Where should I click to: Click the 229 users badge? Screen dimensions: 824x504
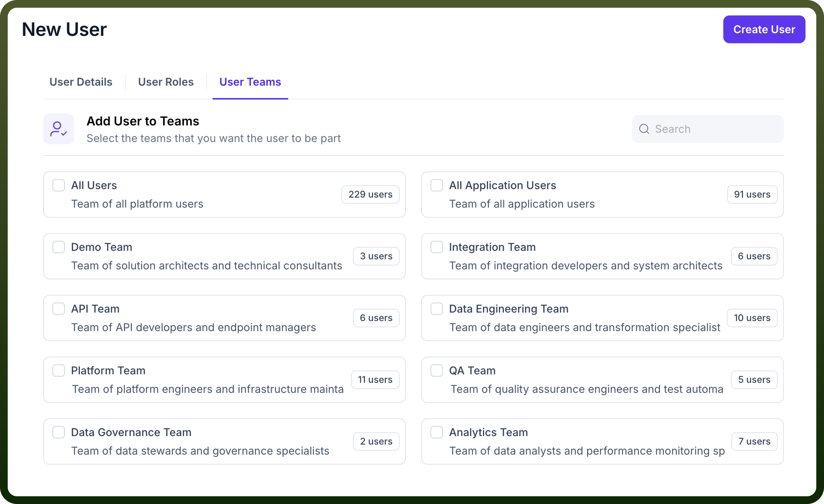[370, 195]
